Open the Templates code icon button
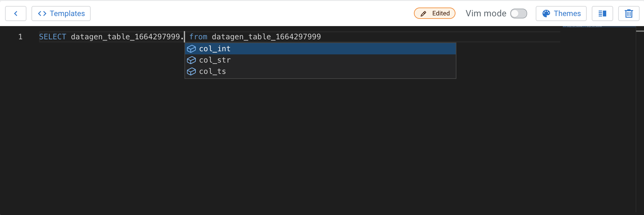The height and width of the screenshot is (215, 644). click(x=42, y=14)
